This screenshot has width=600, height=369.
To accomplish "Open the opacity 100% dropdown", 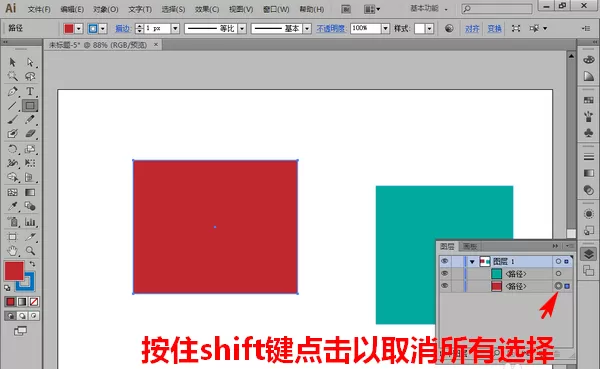I will pos(385,28).
